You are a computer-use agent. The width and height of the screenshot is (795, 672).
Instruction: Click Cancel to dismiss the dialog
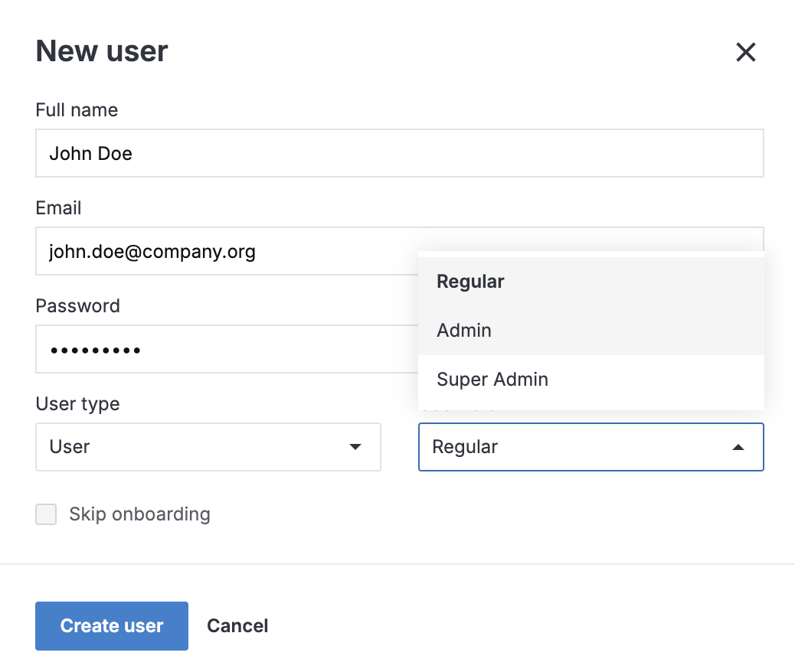(237, 625)
